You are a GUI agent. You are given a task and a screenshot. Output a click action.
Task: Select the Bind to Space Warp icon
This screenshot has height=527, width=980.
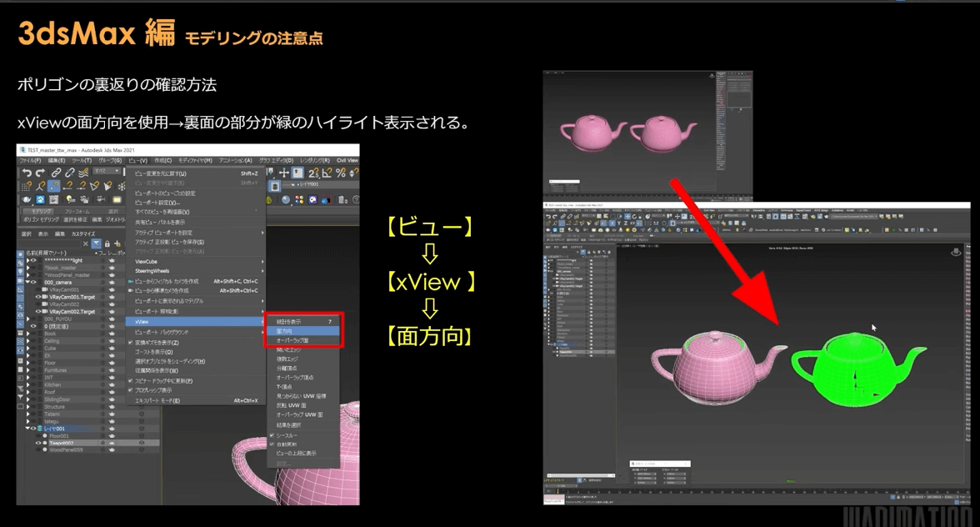point(83,173)
